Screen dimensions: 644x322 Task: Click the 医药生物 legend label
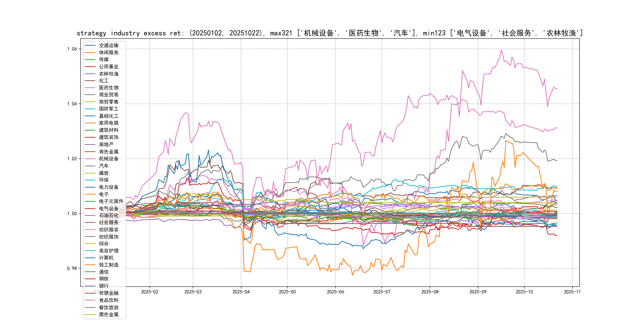109,88
